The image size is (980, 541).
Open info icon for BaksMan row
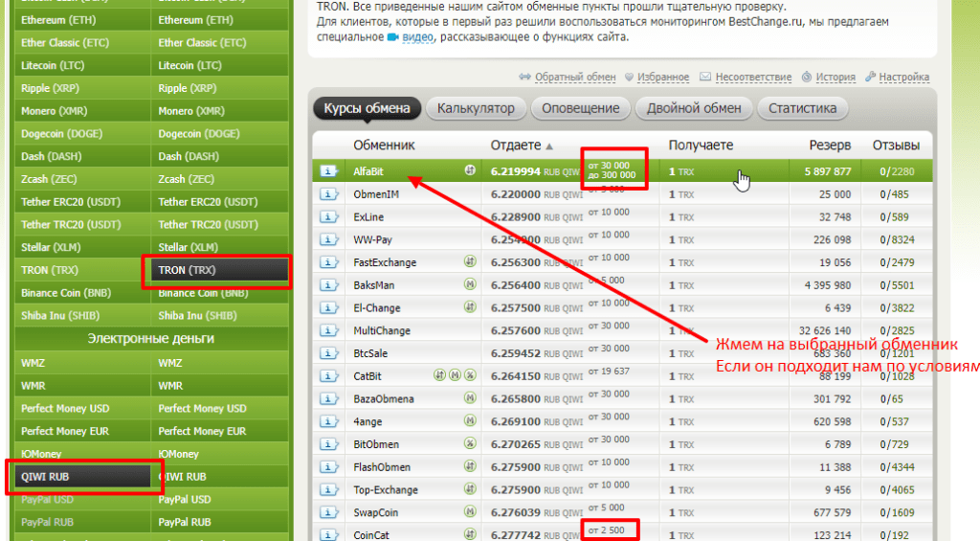pyautogui.click(x=329, y=285)
